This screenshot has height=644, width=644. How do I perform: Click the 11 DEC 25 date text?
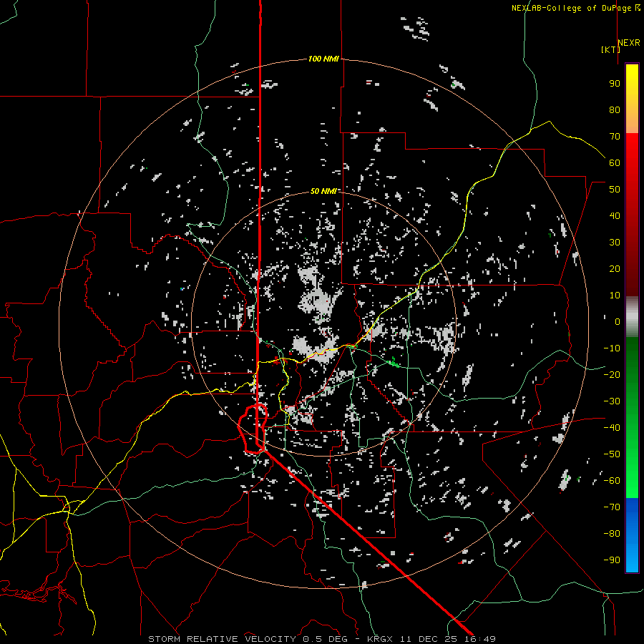click(429, 639)
